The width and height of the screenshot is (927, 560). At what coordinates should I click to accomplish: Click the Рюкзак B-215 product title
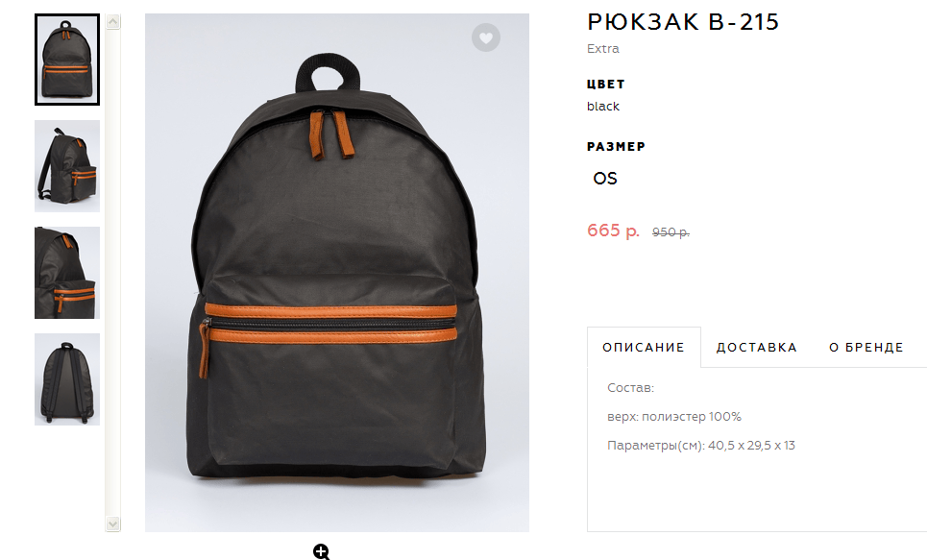point(683,22)
